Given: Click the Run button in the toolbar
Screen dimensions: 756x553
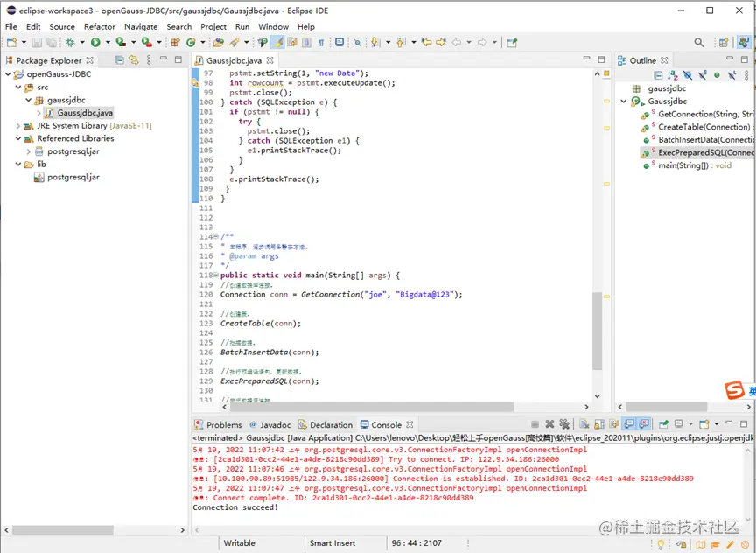Looking at the screenshot, I should coord(94,42).
